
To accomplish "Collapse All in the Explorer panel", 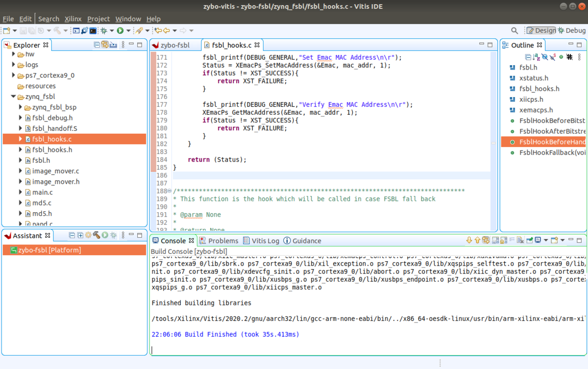I will tap(97, 45).
